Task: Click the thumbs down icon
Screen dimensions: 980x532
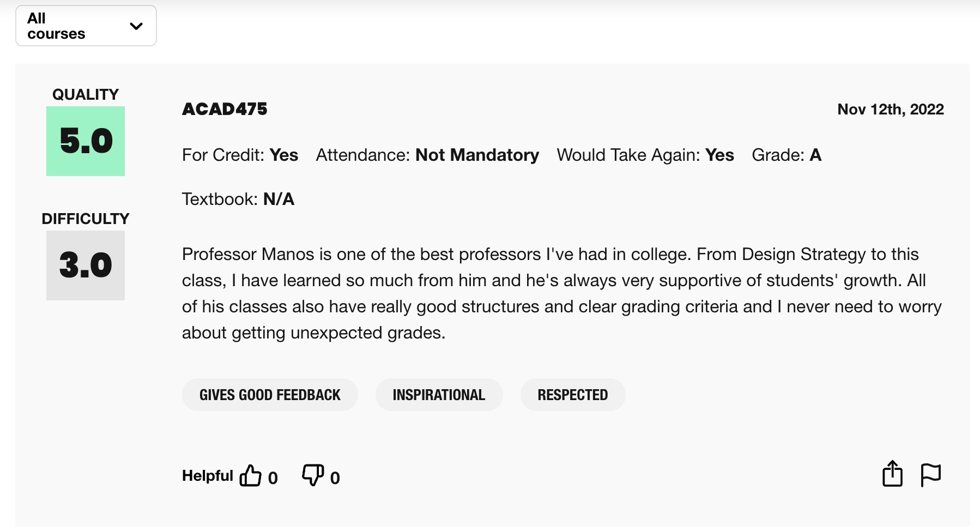Action: tap(312, 475)
